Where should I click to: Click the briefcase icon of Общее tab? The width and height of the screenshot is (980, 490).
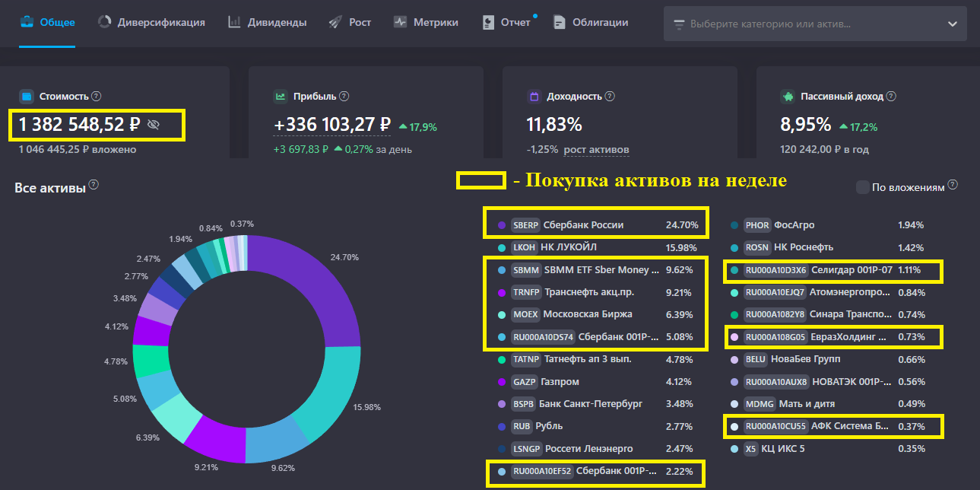click(27, 23)
